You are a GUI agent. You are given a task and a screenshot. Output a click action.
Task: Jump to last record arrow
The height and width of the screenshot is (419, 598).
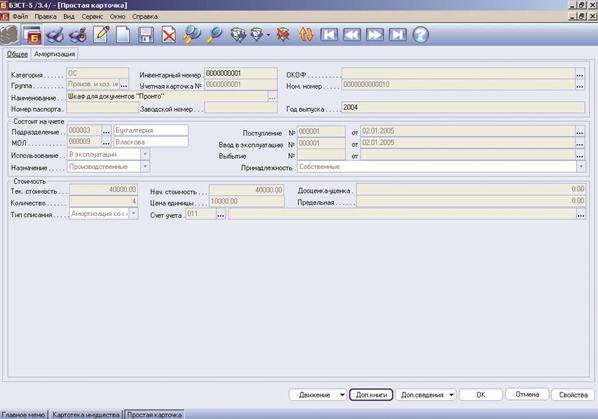397,35
